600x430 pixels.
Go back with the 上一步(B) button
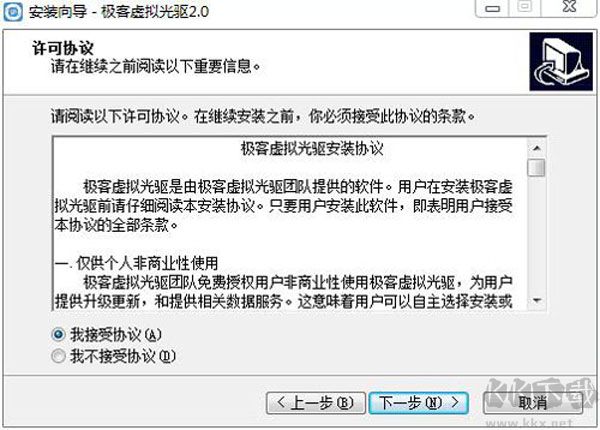pos(316,403)
